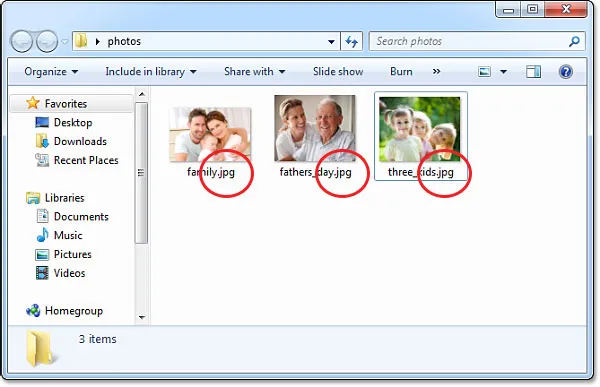The height and width of the screenshot is (387, 600).
Task: Open the Music library
Action: click(68, 235)
